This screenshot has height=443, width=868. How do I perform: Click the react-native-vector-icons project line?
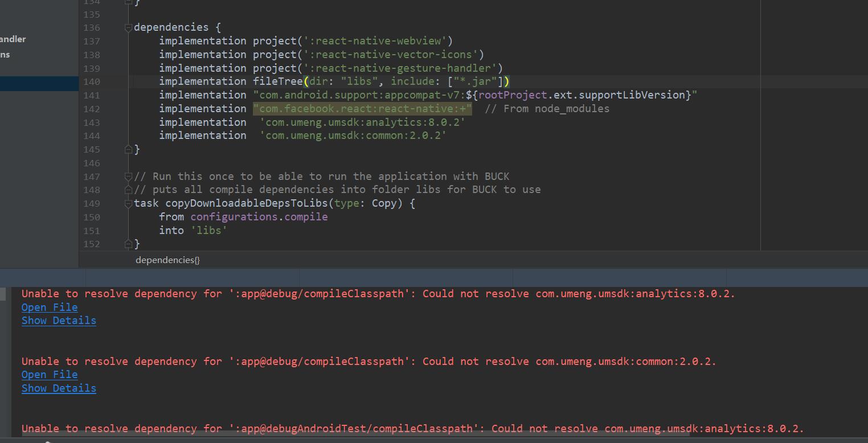[321, 55]
